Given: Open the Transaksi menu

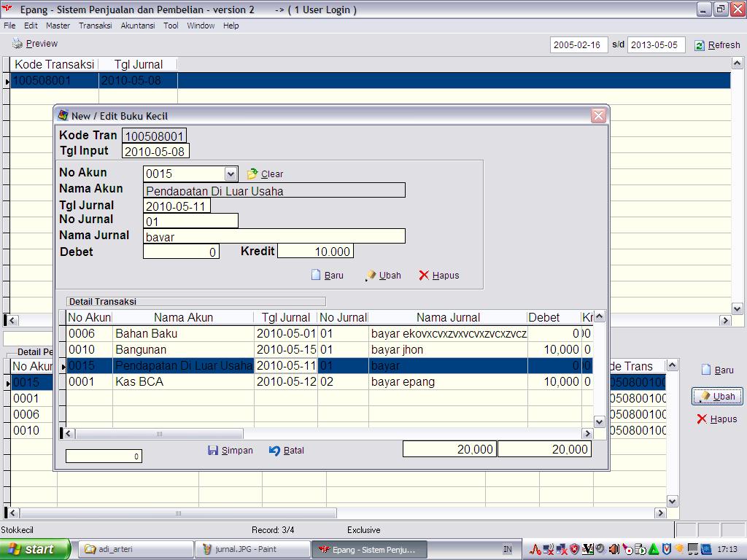Looking at the screenshot, I should [95, 26].
